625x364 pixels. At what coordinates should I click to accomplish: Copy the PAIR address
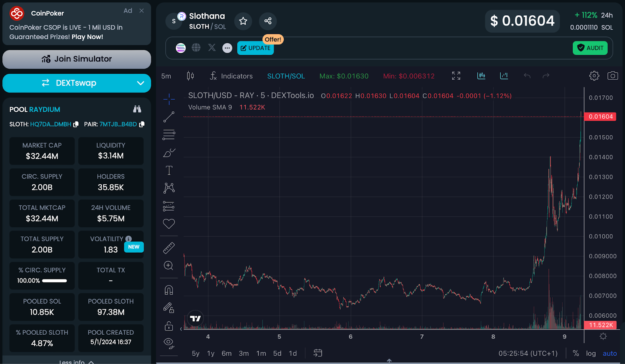tap(142, 124)
